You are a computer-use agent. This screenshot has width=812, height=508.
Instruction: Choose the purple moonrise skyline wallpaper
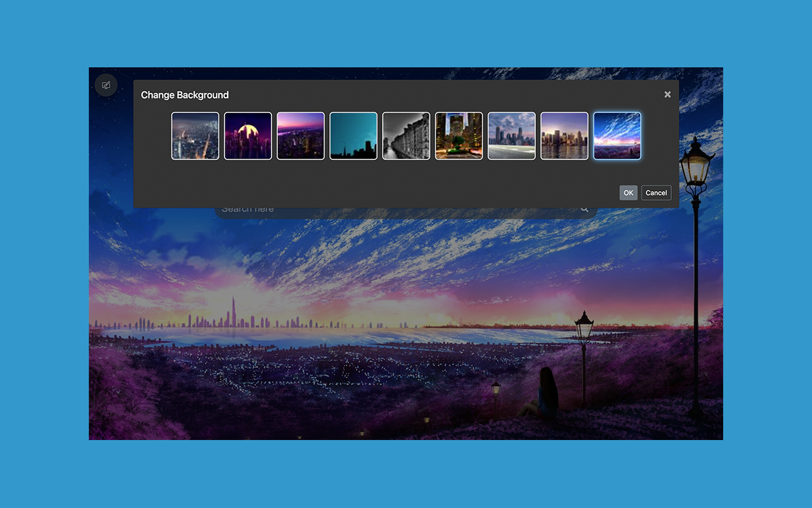pyautogui.click(x=247, y=135)
